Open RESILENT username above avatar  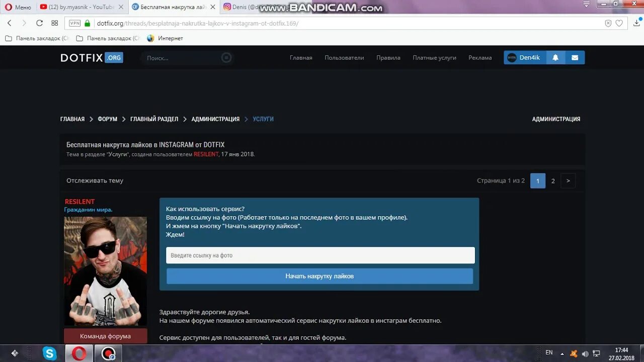pyautogui.click(x=79, y=202)
